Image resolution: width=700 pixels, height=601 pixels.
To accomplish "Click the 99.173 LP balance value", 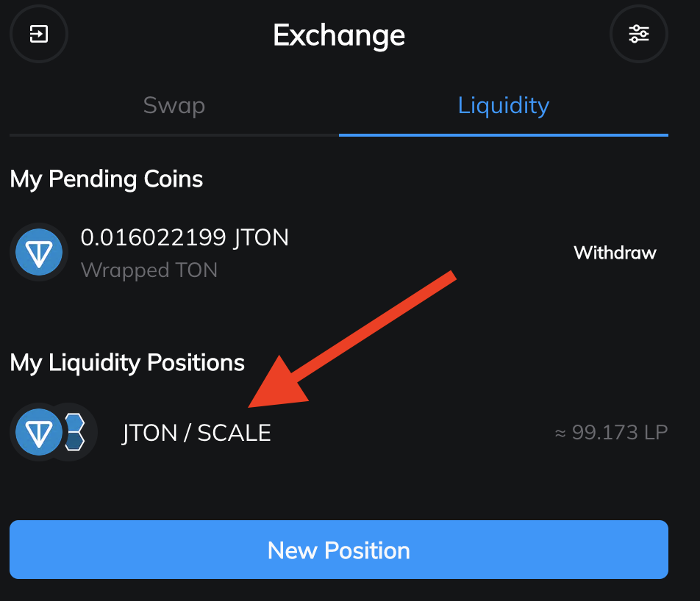I will (619, 432).
